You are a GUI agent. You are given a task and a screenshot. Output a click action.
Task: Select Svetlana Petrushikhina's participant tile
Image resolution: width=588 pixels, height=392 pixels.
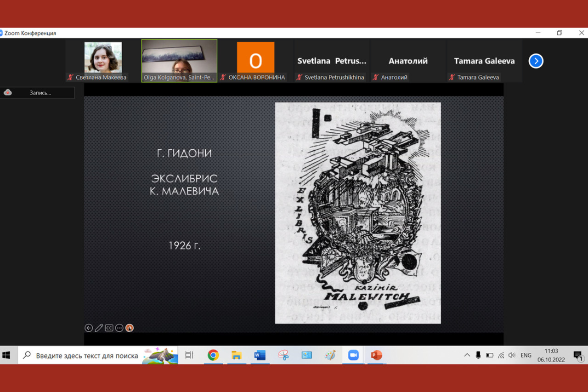332,61
